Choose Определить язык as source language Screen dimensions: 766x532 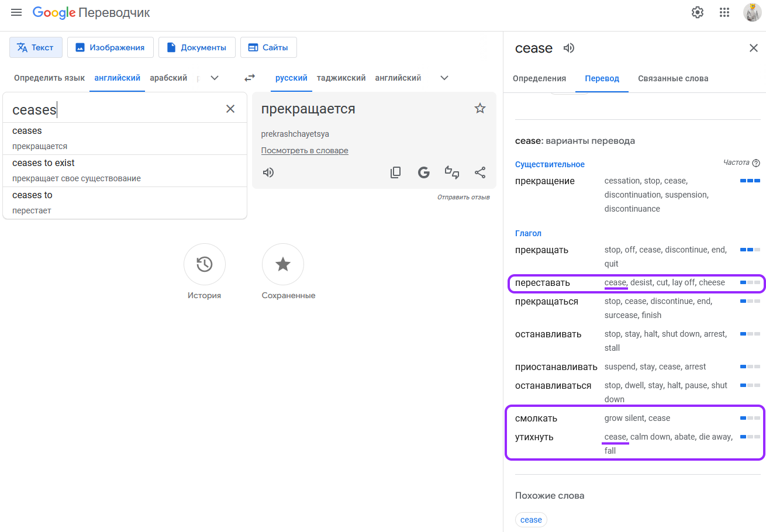(50, 78)
